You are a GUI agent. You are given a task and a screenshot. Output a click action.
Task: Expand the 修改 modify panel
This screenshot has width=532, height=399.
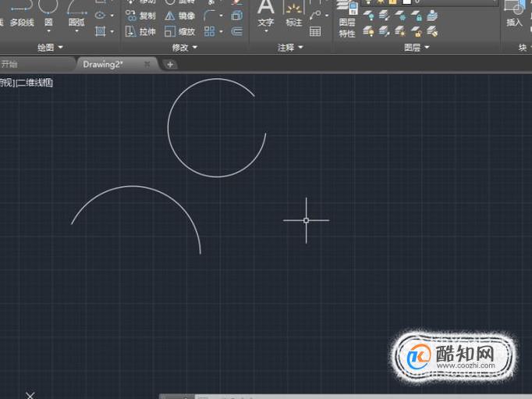pyautogui.click(x=184, y=47)
